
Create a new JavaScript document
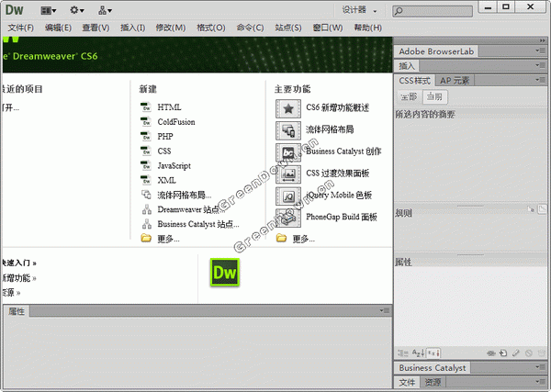pos(174,166)
